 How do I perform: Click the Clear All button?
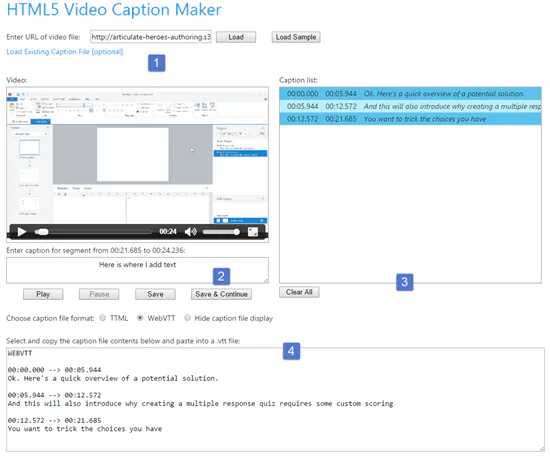coord(299,292)
